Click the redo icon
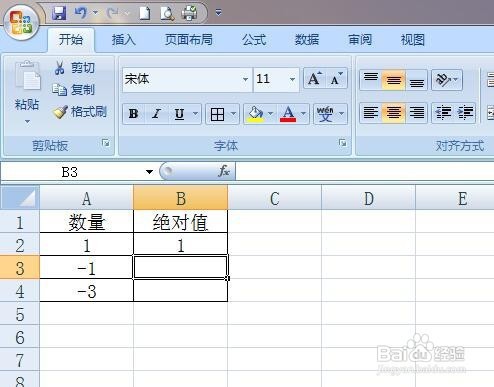Image resolution: width=494 pixels, height=387 pixels. click(x=113, y=13)
